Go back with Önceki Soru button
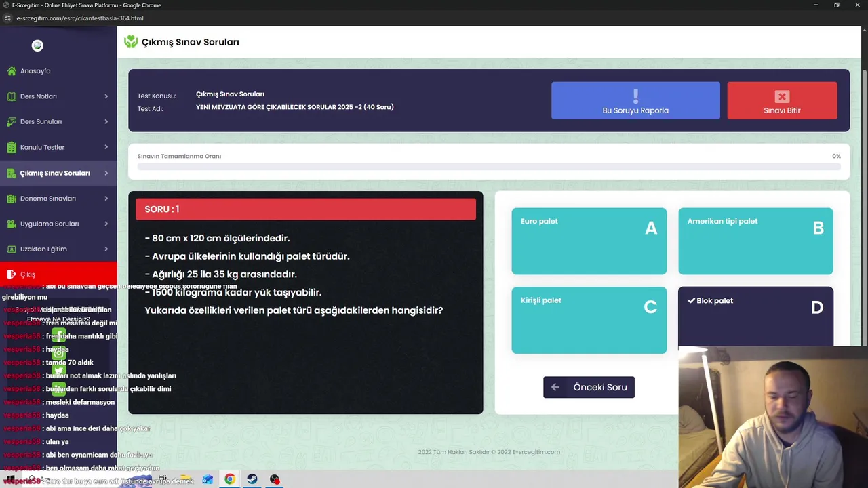This screenshot has height=488, width=868. pos(589,387)
